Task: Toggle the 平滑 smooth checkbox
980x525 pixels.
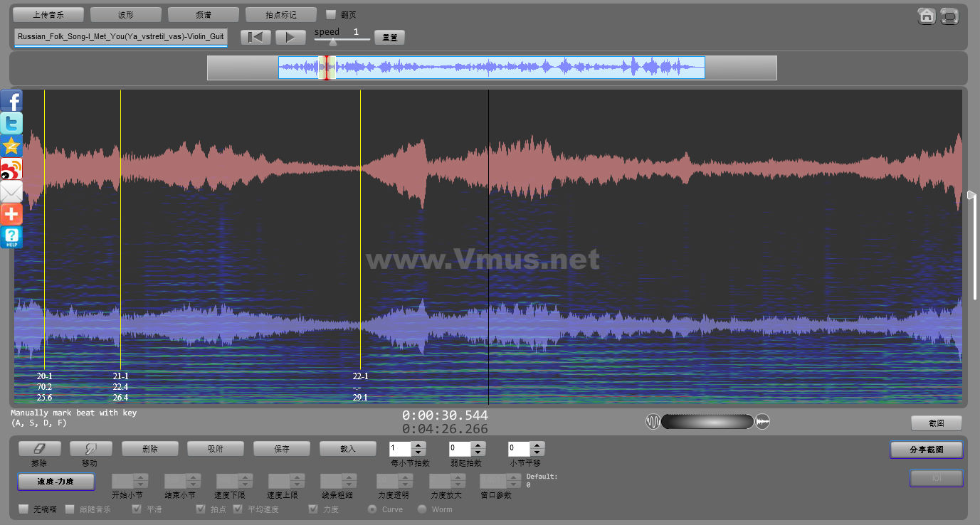Action: coord(137,509)
